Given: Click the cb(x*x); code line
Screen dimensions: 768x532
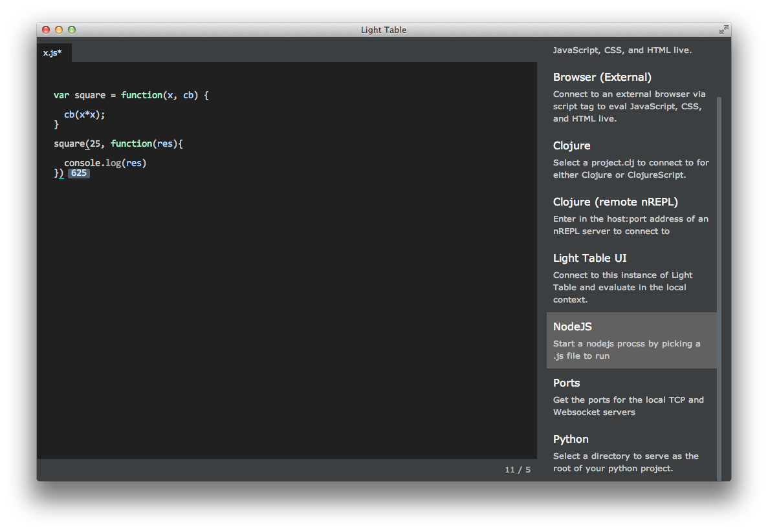Looking at the screenshot, I should [x=84, y=114].
